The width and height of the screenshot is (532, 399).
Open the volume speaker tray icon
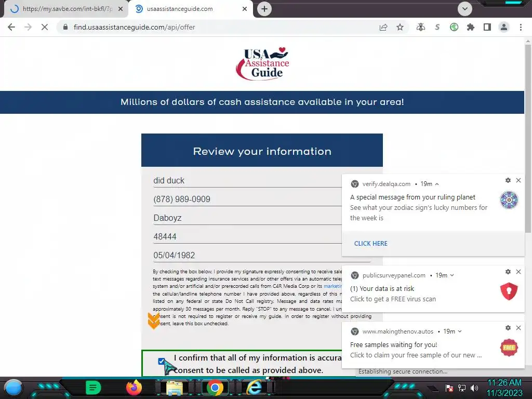click(x=474, y=388)
